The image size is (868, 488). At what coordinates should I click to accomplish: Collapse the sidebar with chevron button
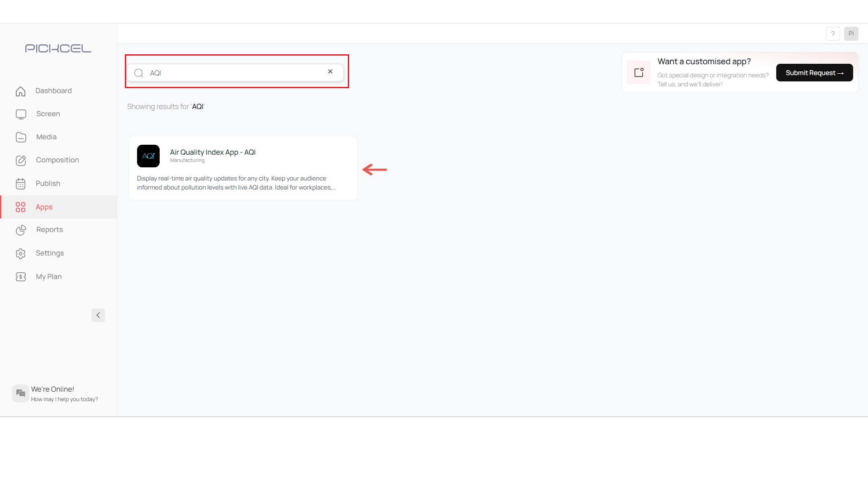click(x=98, y=315)
